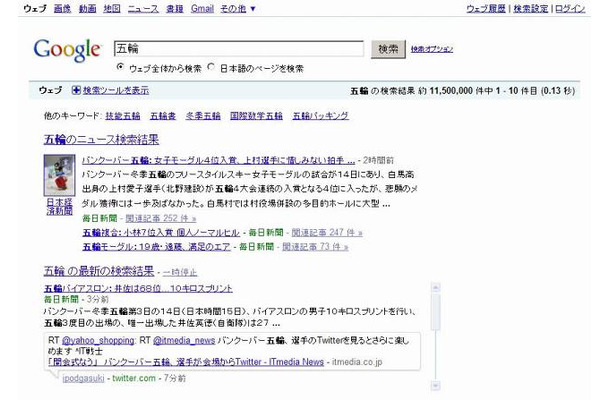Open 地図 in top navigation
This screenshot has height=400, width=610.
pyautogui.click(x=112, y=9)
